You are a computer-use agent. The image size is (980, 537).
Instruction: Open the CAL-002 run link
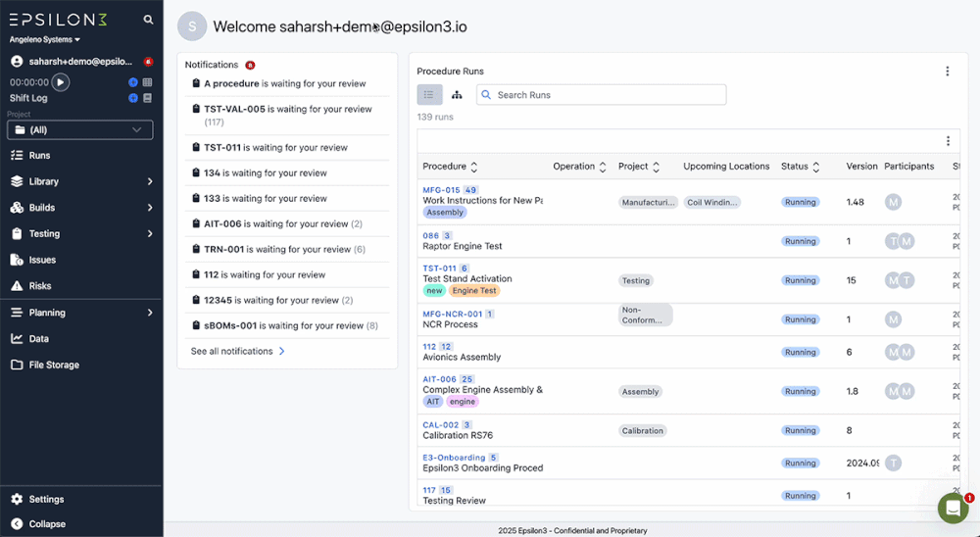tap(441, 425)
